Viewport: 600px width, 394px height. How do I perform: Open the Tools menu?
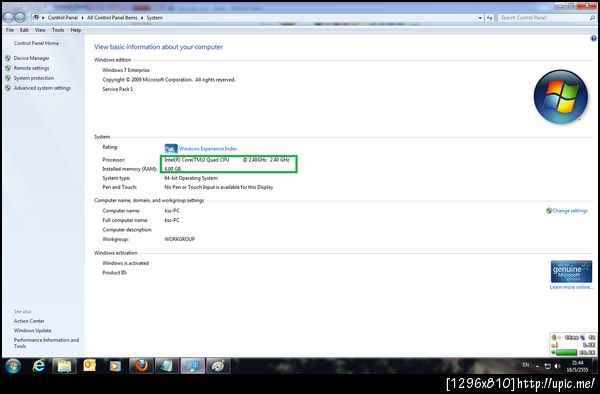click(58, 30)
